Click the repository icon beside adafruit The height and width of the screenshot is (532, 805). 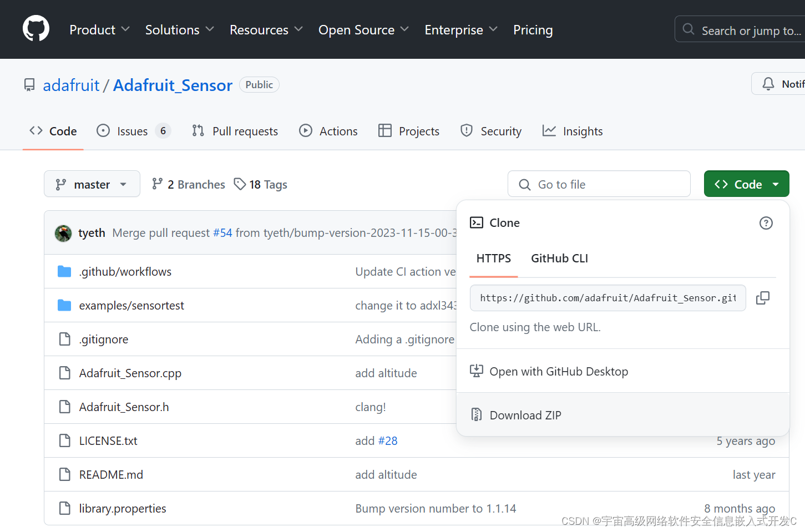coord(29,85)
